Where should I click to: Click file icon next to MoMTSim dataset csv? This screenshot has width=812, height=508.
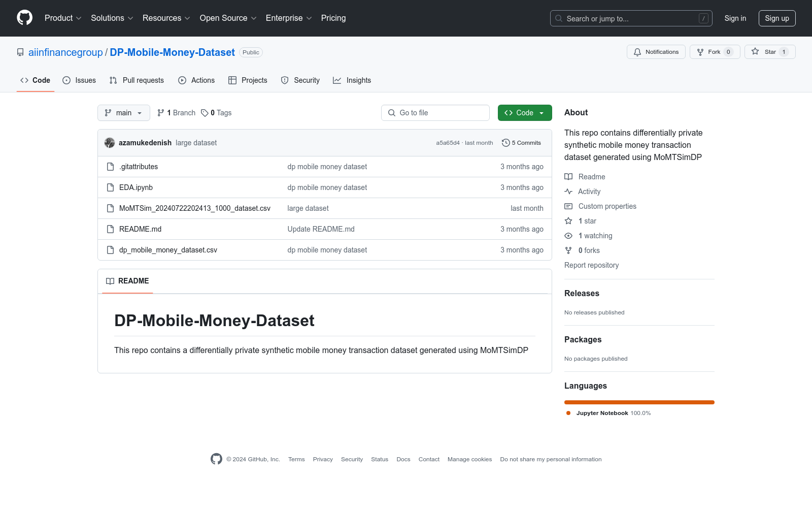(x=111, y=208)
